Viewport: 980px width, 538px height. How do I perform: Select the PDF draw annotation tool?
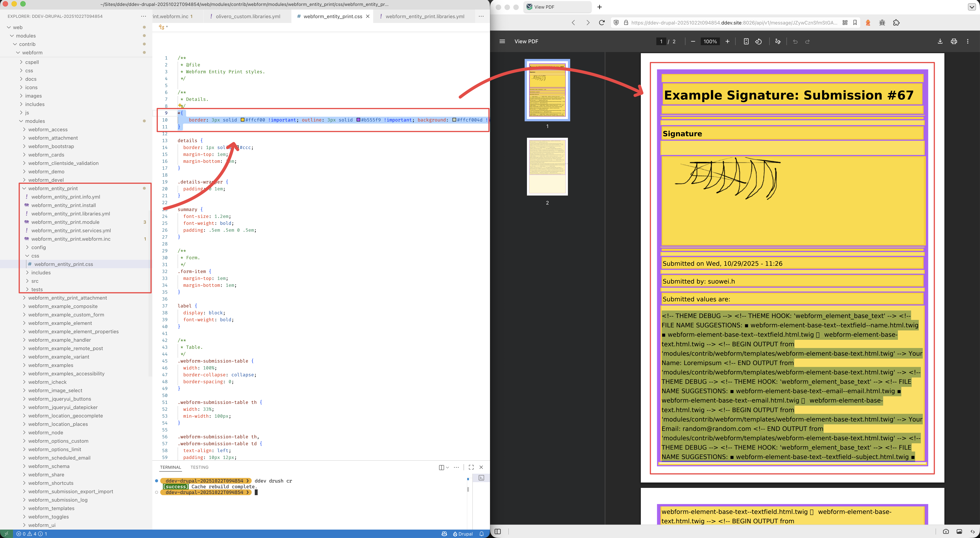tap(778, 42)
